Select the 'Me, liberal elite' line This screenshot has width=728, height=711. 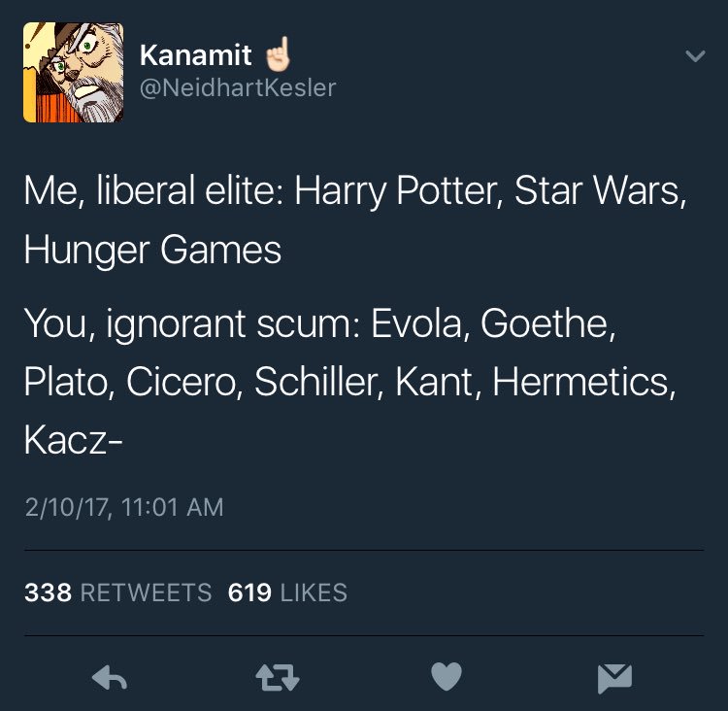coord(354,191)
